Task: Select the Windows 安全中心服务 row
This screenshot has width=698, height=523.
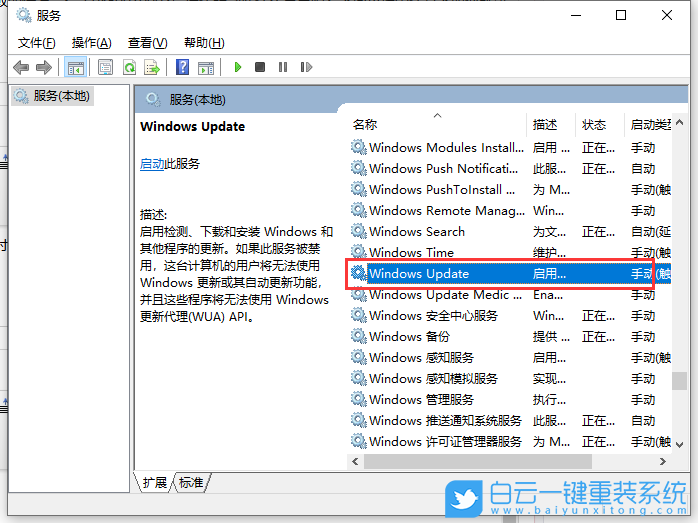Action: [x=510, y=316]
